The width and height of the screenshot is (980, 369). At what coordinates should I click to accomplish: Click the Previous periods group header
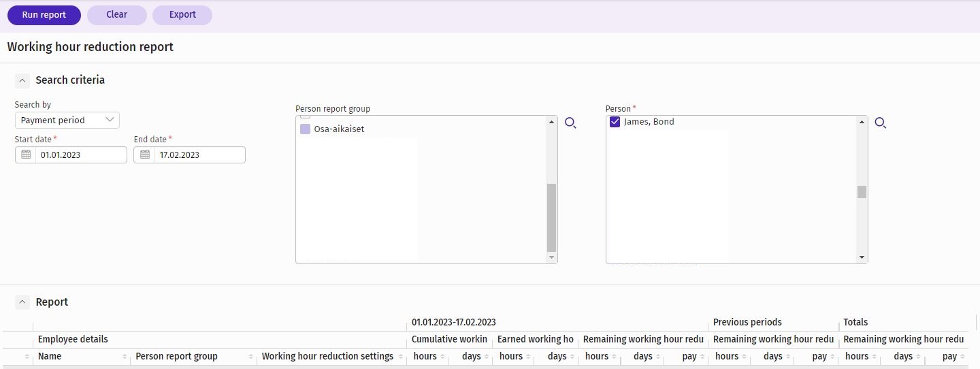[x=747, y=323]
